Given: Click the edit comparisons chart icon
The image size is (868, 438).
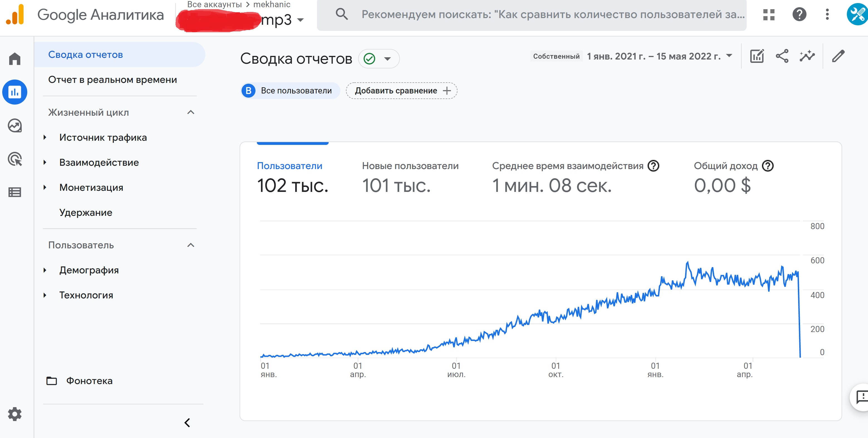Looking at the screenshot, I should (x=757, y=56).
